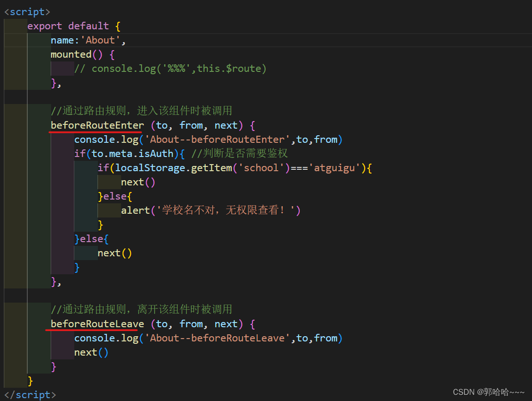Click the beforeRouteLeave method name
Image resolution: width=532 pixels, height=401 pixels.
coord(97,324)
